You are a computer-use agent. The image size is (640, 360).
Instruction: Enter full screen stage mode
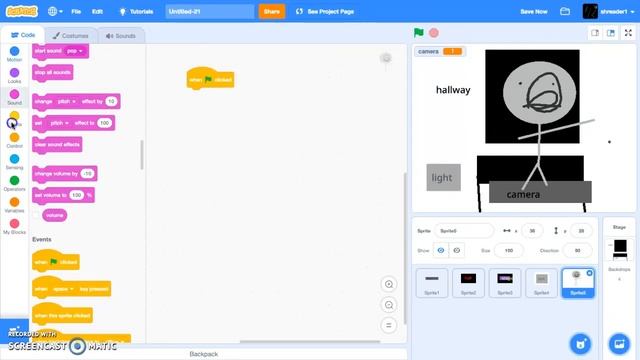tap(629, 33)
